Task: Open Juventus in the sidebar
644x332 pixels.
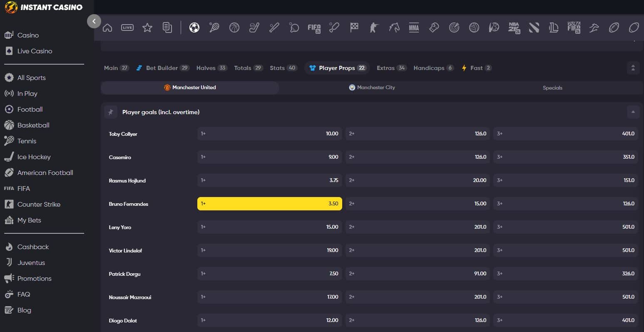Action: tap(31, 263)
